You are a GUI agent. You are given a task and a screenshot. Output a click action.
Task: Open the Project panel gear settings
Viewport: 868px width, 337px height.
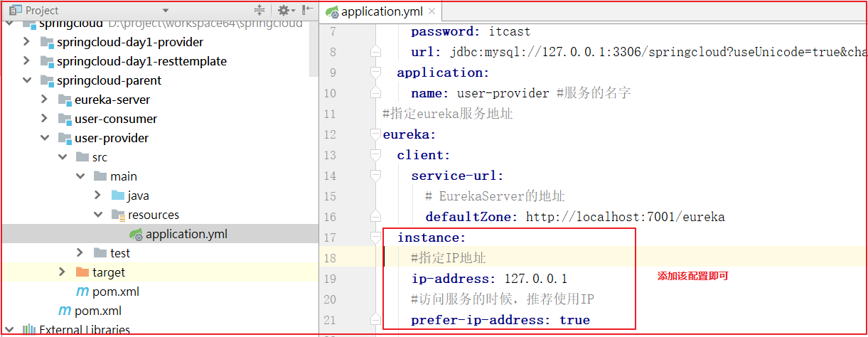coord(284,11)
